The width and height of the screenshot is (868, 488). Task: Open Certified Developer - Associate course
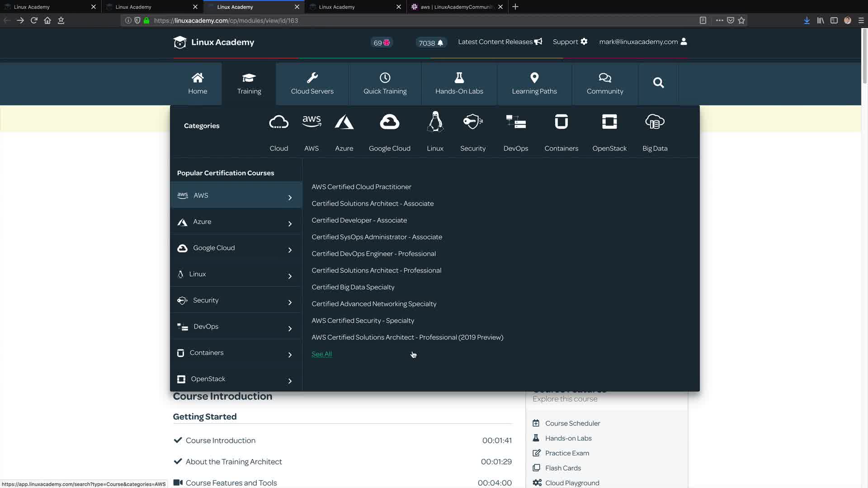coord(359,221)
